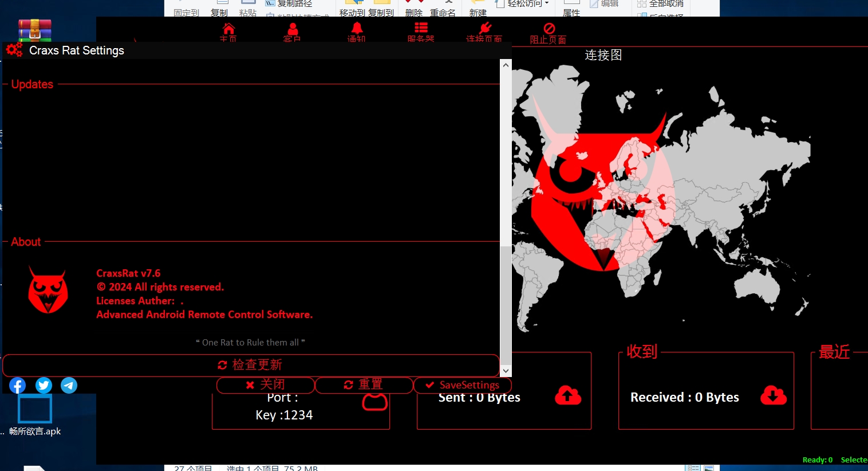Click the 检查更新 check updates button
This screenshot has height=471, width=868.
[251, 365]
